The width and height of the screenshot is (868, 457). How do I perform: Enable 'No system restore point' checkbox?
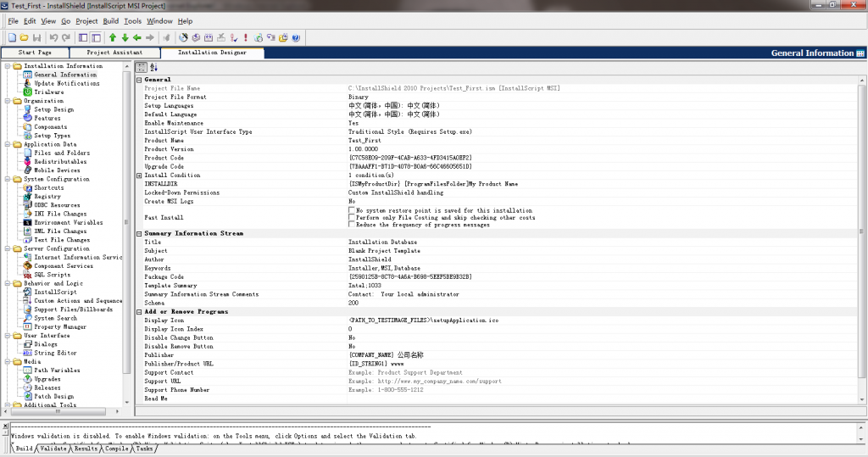point(352,210)
